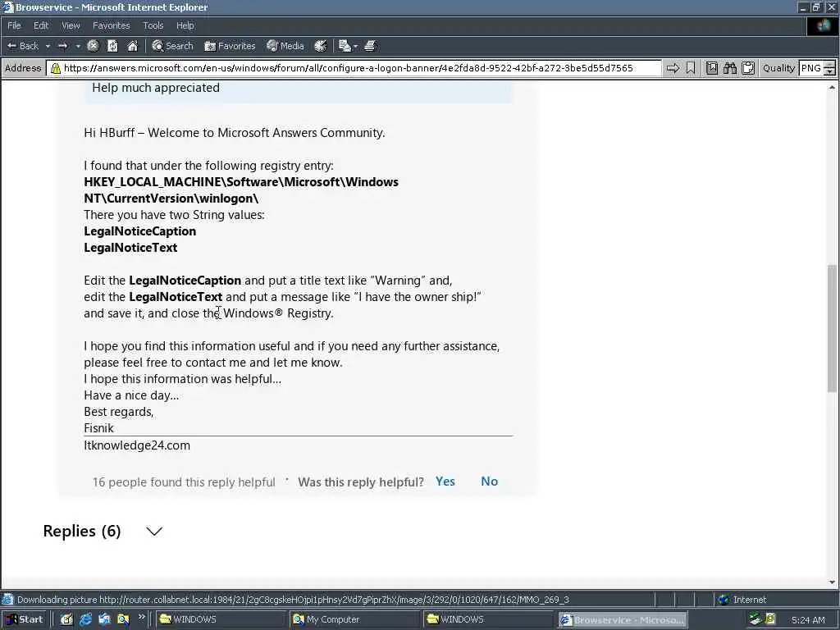840x630 pixels.
Task: Click the Mail toolbar icon
Action: [345, 46]
